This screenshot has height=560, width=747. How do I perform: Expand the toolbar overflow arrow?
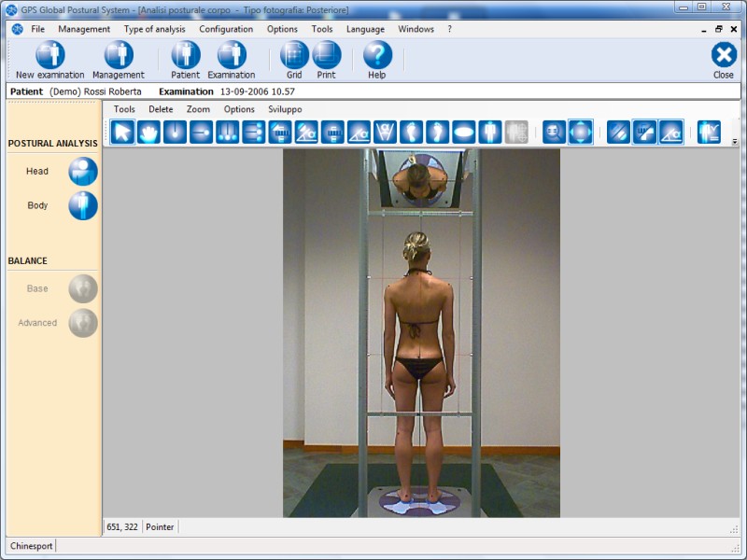[x=735, y=142]
